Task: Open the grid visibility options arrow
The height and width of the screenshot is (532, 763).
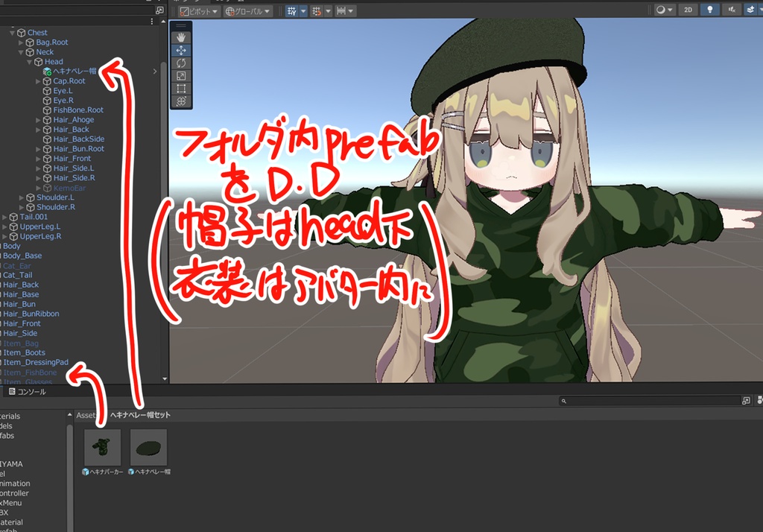Action: [x=303, y=10]
